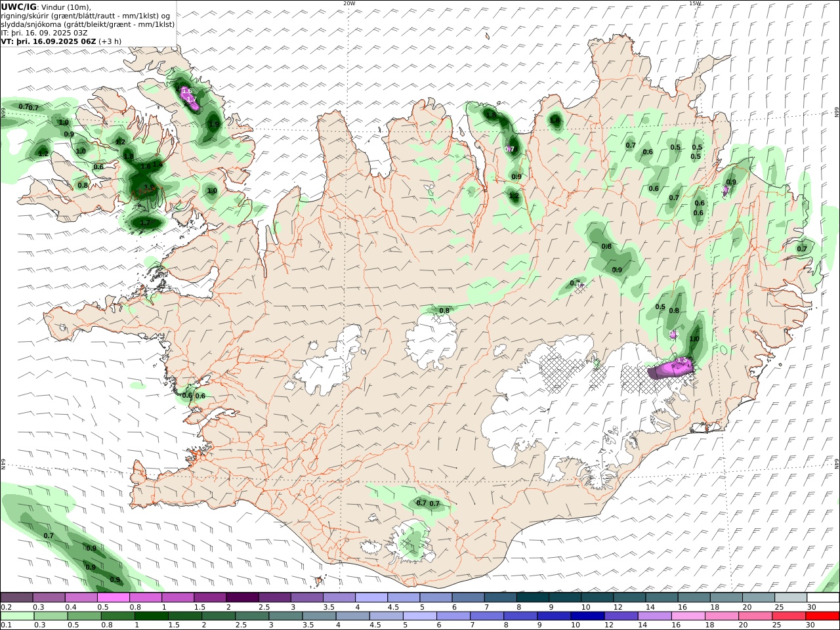Click light lavender top-row swatch between 4 and 4.5

[x=371, y=597]
